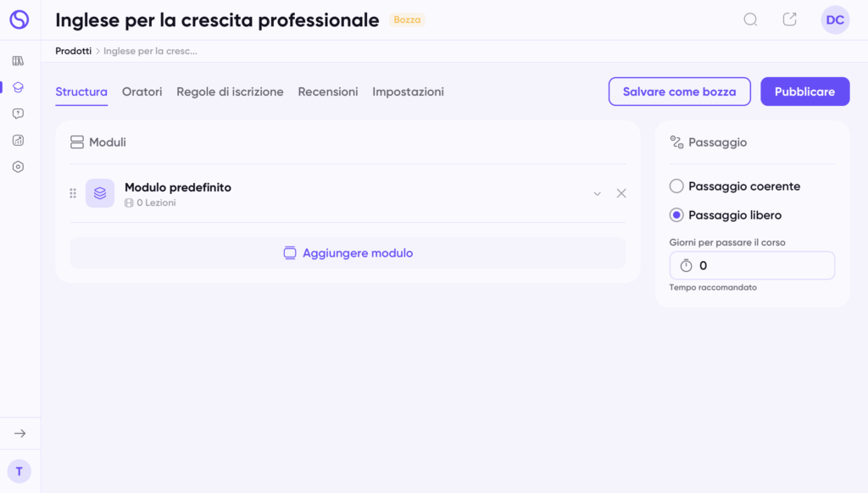Screen dimensions: 868x493
Task: Click Salvare come bozza button
Action: (679, 91)
